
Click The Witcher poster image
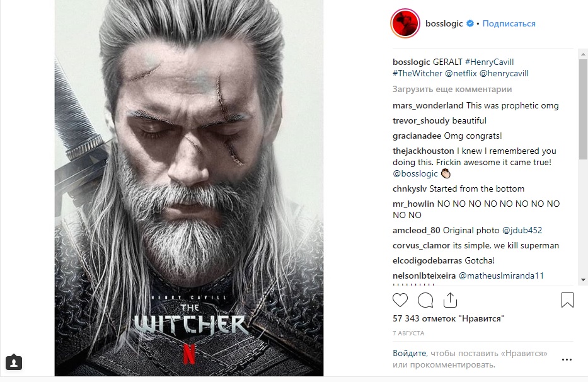coord(189,188)
